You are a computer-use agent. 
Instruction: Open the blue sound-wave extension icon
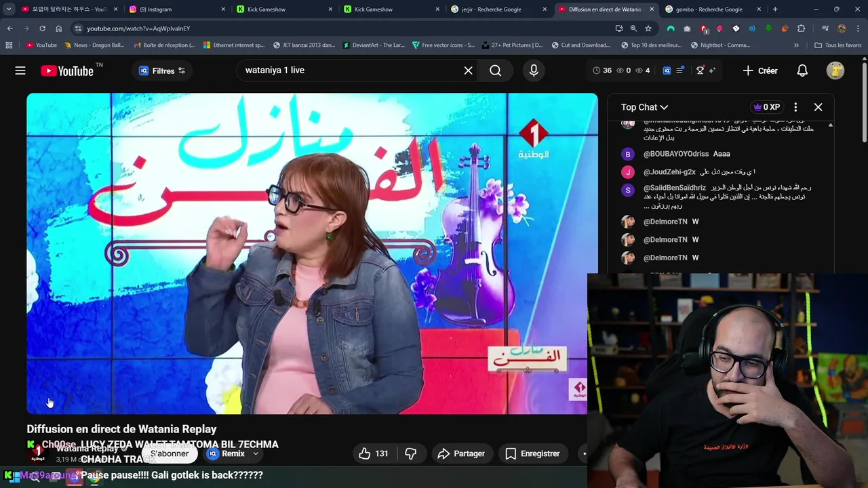[752, 28]
